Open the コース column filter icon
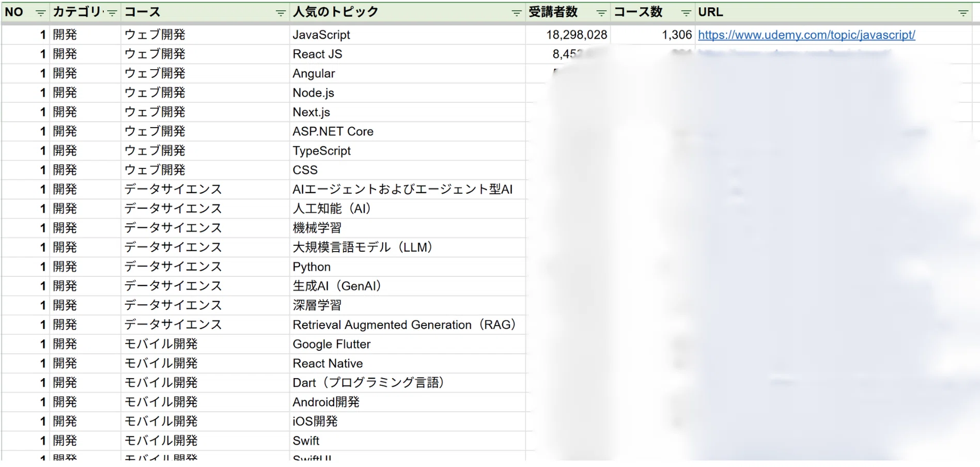The width and height of the screenshot is (980, 467). coord(281,13)
